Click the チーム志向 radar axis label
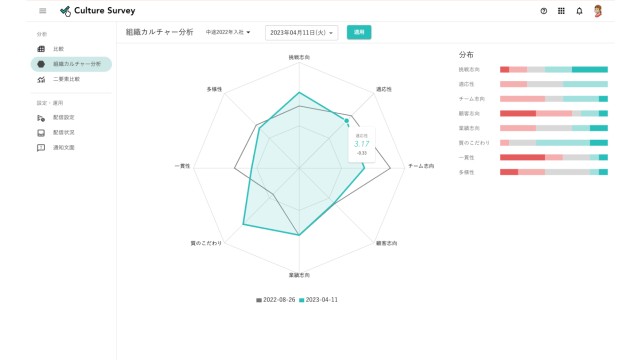640x360 pixels. (x=421, y=166)
